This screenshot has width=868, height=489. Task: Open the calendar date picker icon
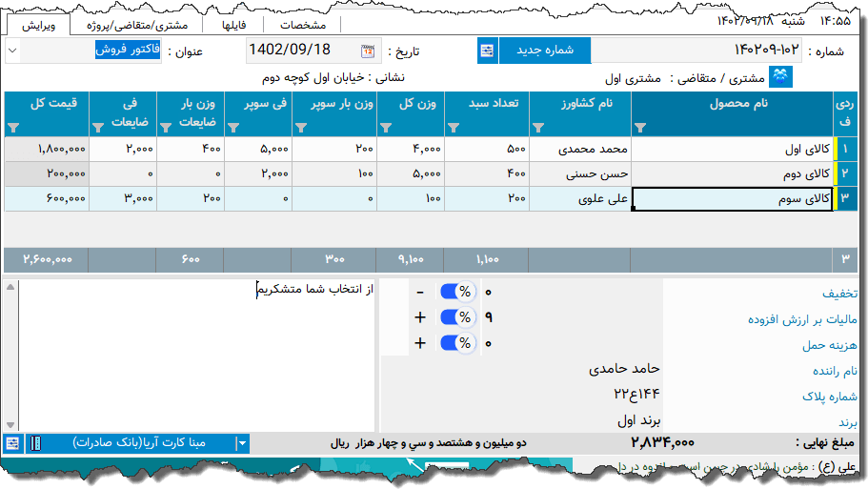(x=368, y=51)
